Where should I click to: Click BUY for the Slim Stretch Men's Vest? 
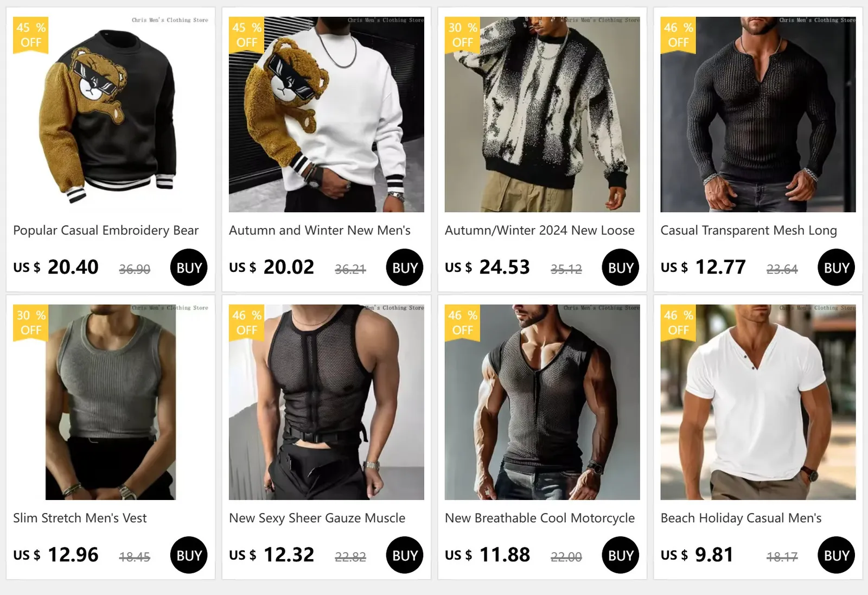pyautogui.click(x=189, y=555)
